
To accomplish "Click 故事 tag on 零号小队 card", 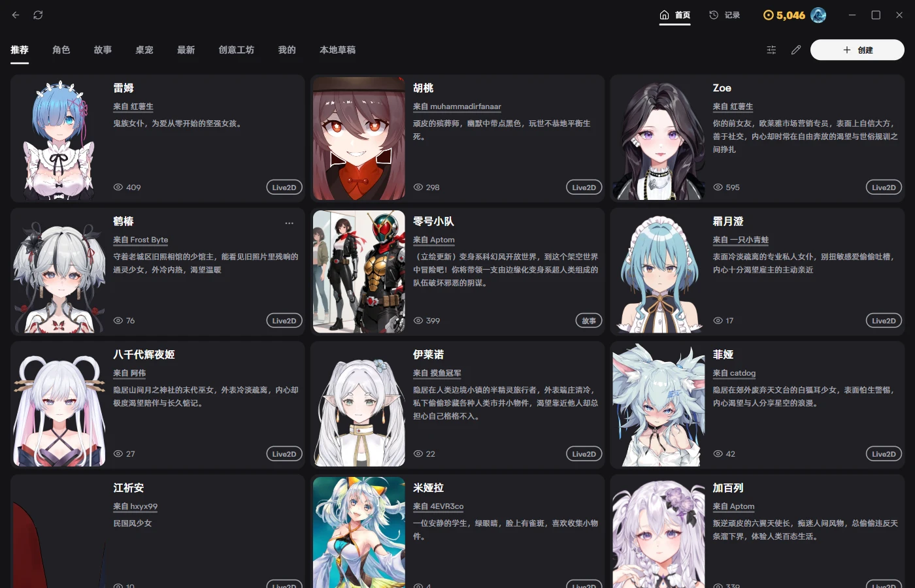I will tap(589, 321).
